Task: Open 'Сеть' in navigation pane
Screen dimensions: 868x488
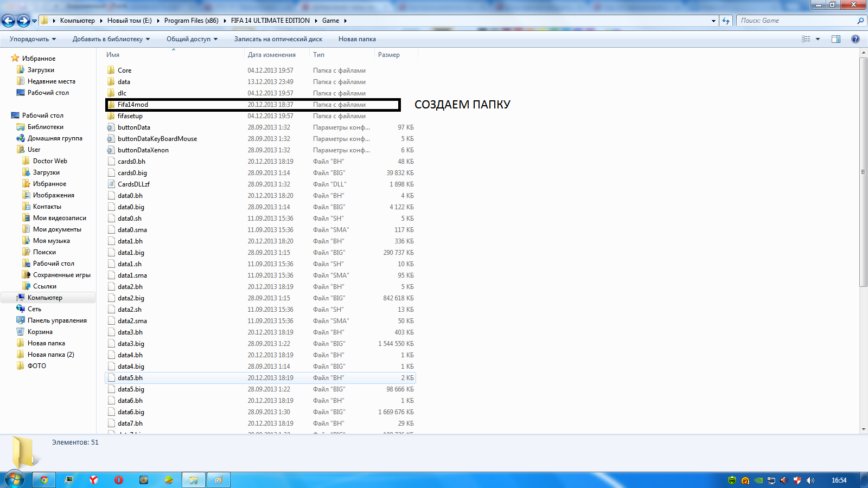Action: pos(34,309)
